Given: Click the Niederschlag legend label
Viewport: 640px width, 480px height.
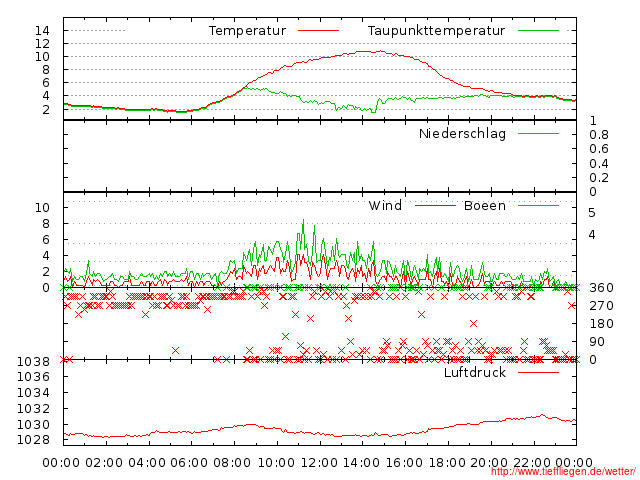Looking at the screenshot, I should point(462,134).
